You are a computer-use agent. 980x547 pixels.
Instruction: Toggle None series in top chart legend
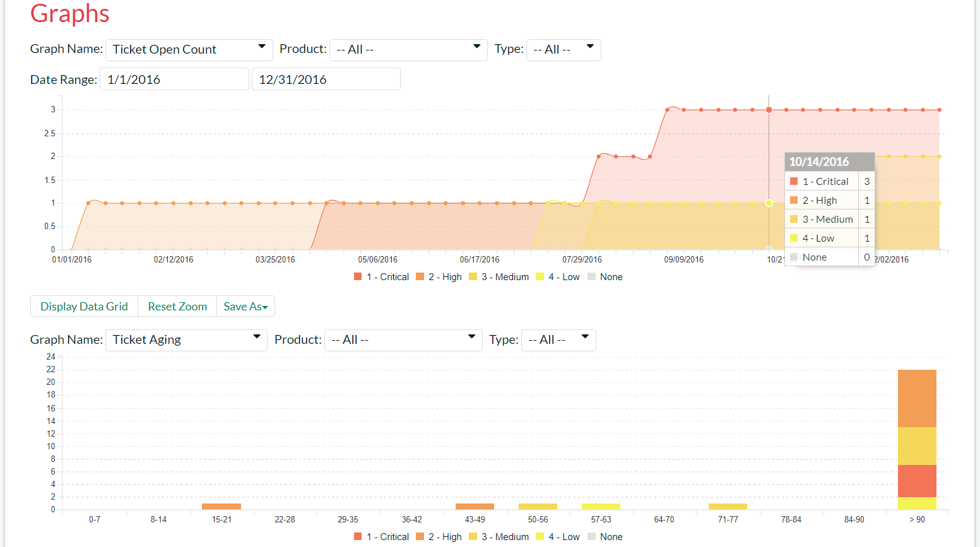pyautogui.click(x=605, y=277)
